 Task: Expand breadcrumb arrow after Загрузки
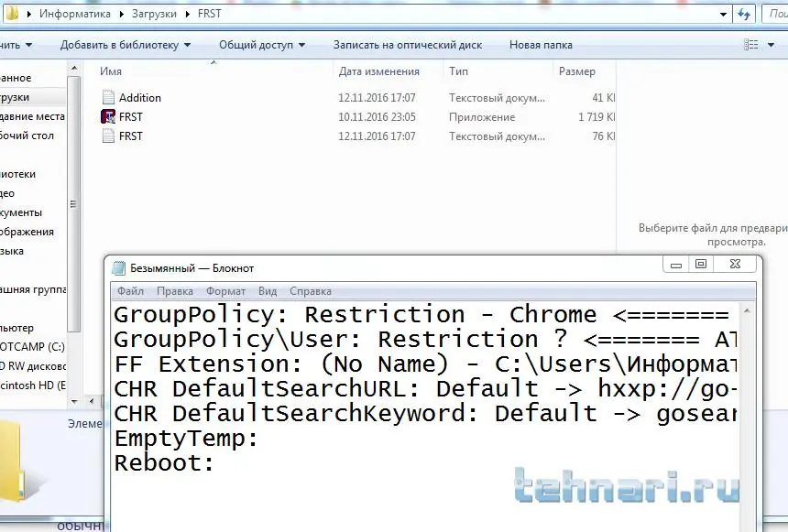[188, 14]
